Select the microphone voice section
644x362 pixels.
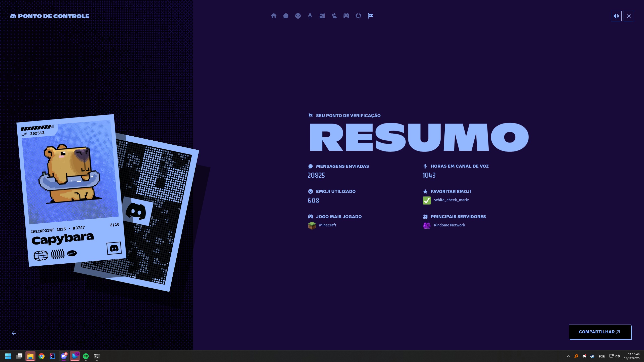coord(310,16)
